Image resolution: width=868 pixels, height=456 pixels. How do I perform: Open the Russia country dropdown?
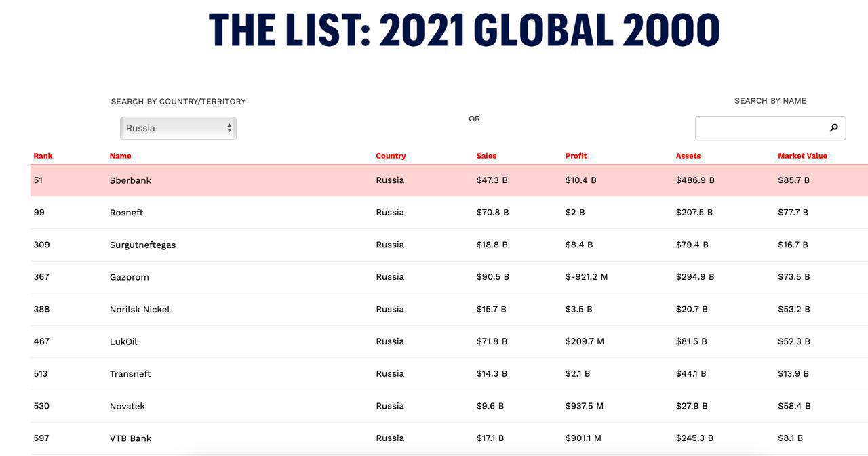(x=178, y=128)
